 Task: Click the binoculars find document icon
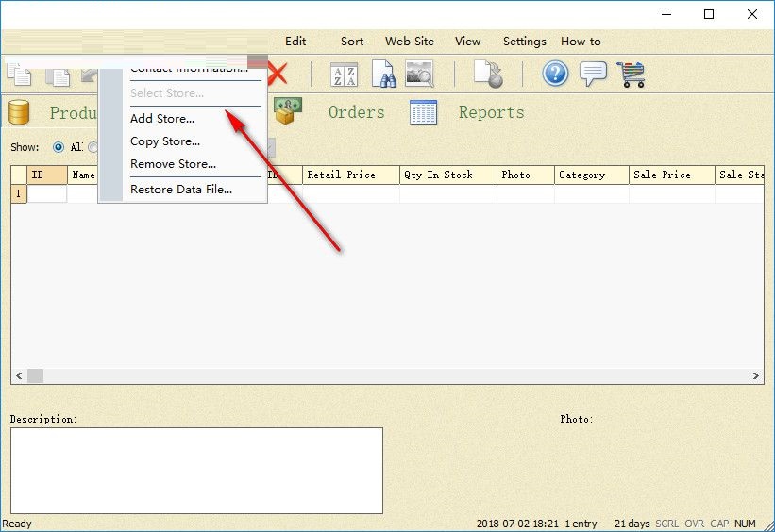coord(383,75)
